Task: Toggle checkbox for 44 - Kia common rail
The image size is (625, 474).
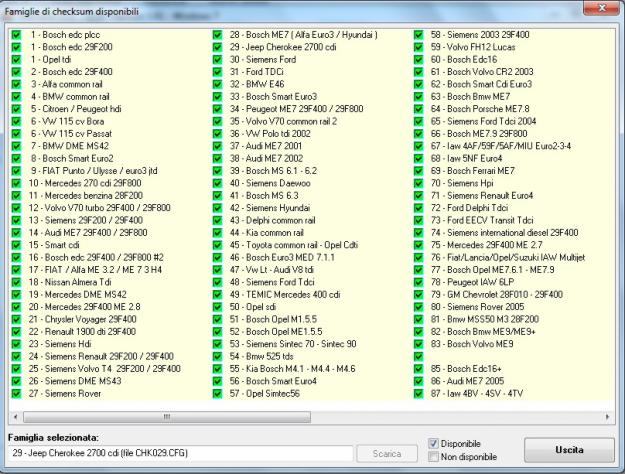Action: click(x=217, y=232)
